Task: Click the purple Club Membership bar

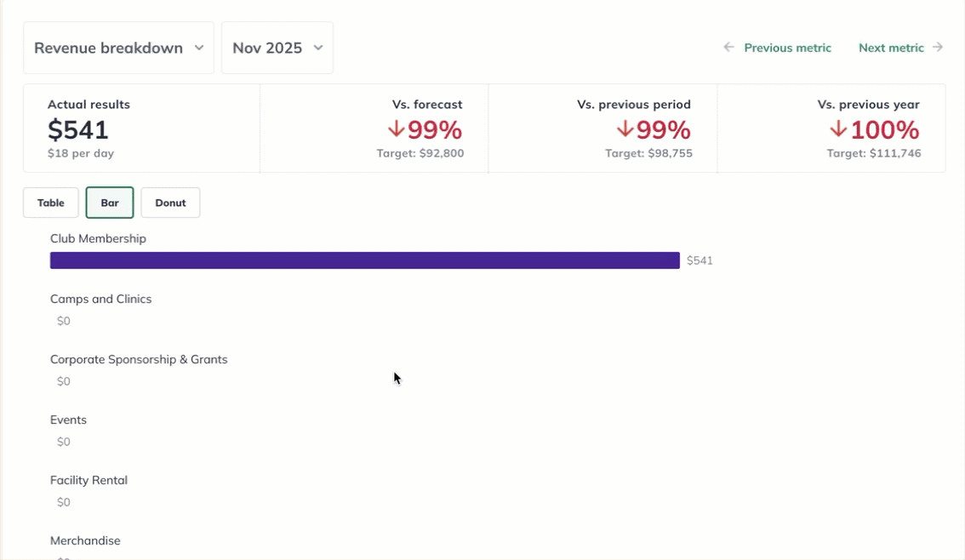Action: click(364, 260)
